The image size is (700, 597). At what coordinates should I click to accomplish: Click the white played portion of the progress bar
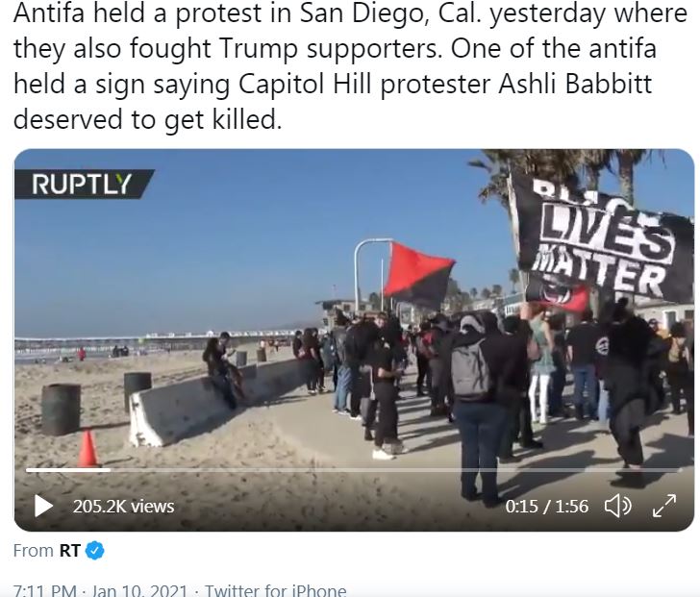(x=68, y=470)
